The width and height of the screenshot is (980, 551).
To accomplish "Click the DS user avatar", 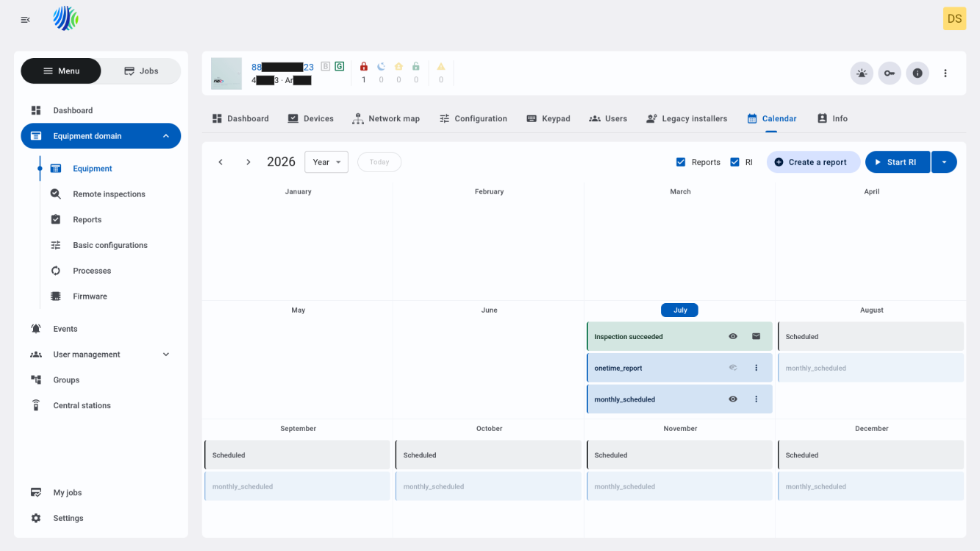I will tap(954, 19).
